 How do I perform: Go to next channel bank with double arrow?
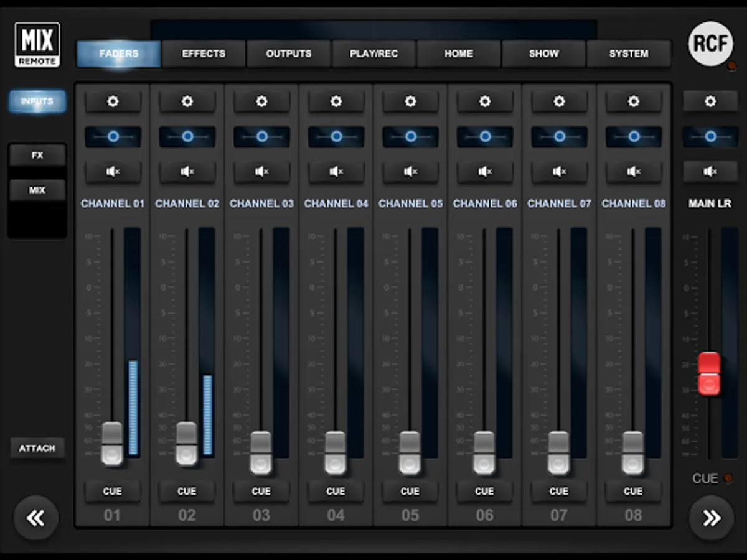712,518
